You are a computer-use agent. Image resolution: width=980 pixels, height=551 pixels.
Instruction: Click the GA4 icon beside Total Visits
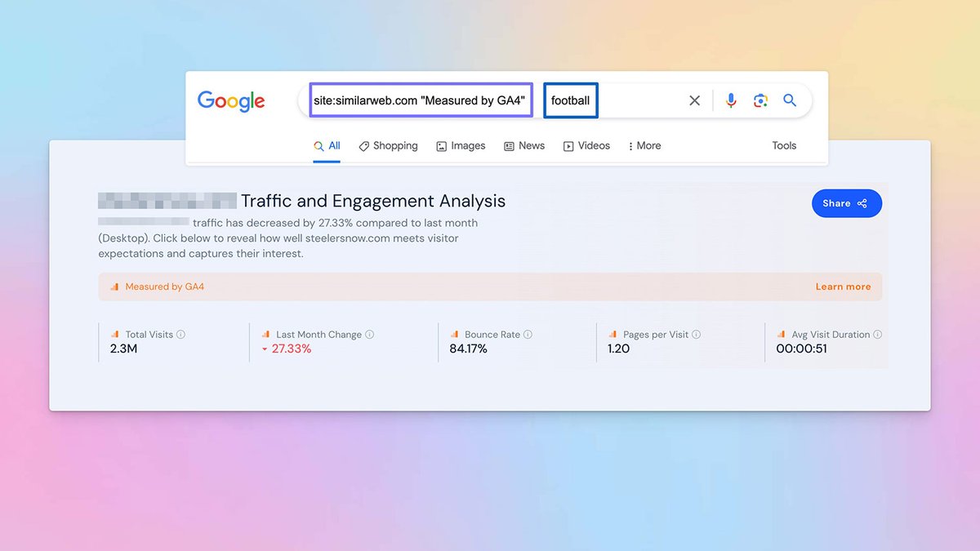tap(116, 335)
